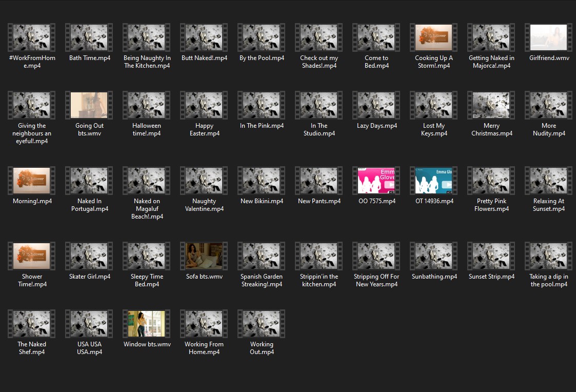Select the Merry Christmas.mp4 file icon

click(x=491, y=105)
